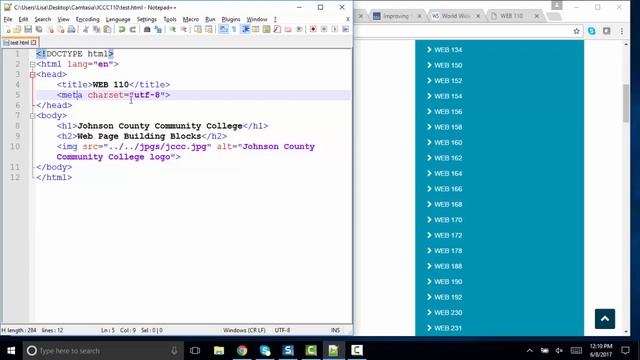Open the WEB 160 course link
The image size is (640, 360).
point(448,143)
